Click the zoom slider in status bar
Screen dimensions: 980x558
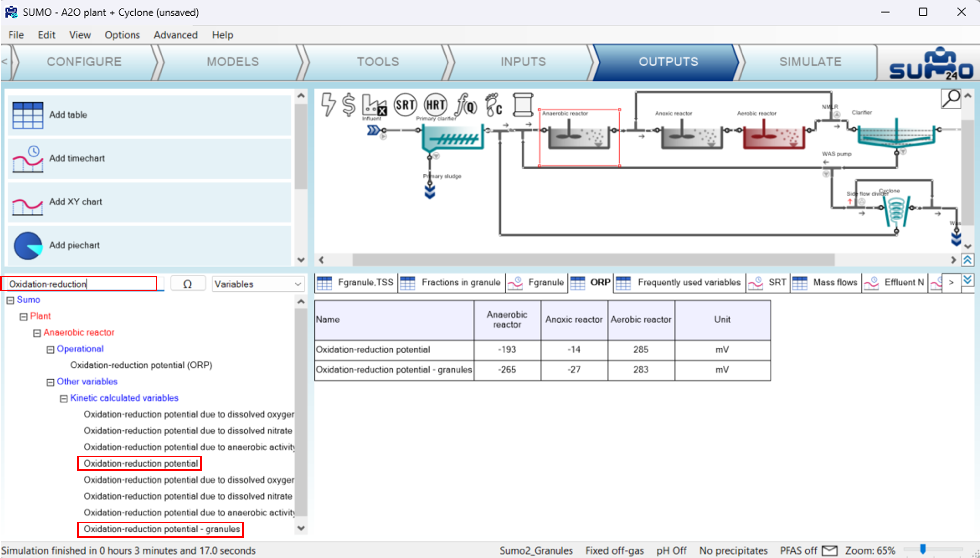tap(923, 549)
